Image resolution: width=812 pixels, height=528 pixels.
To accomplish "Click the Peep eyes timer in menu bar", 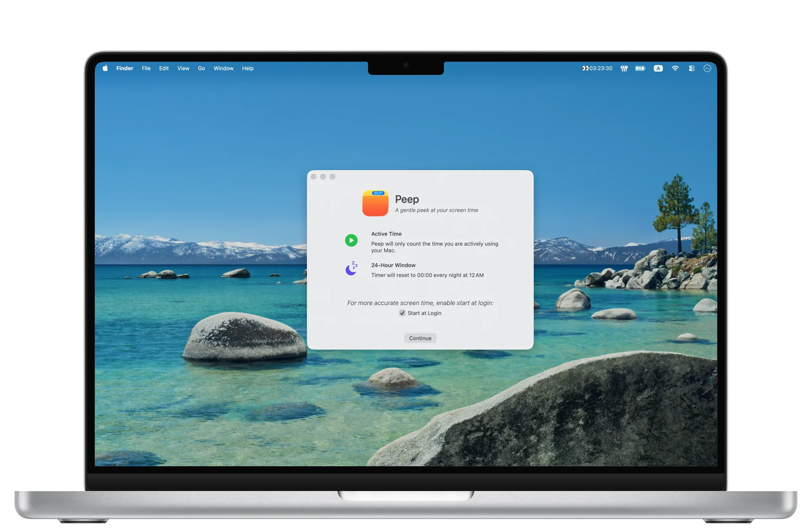I will point(597,68).
